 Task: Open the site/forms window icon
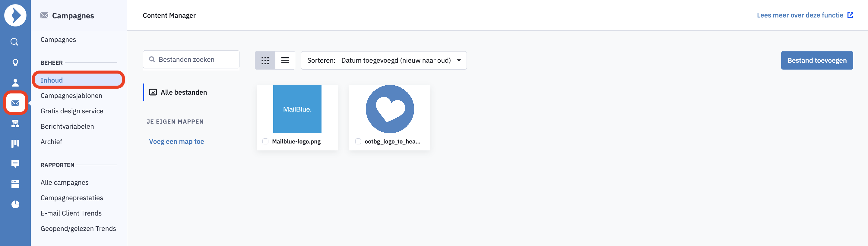tap(15, 184)
